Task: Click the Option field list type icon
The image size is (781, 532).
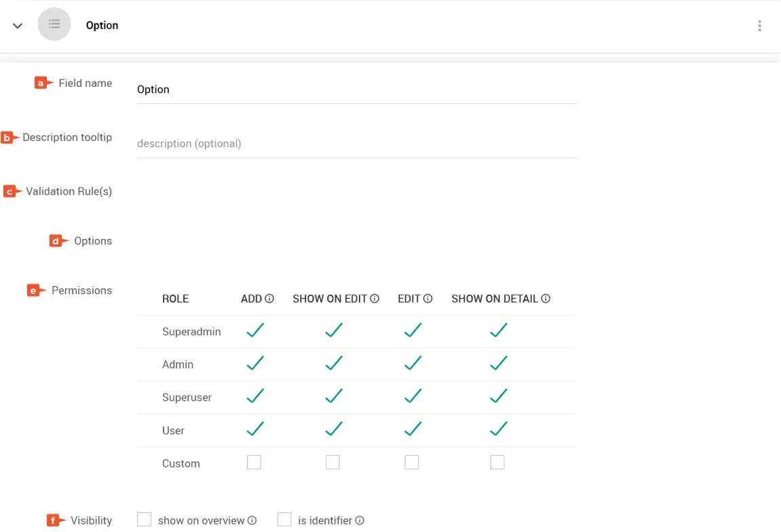Action: [x=54, y=24]
